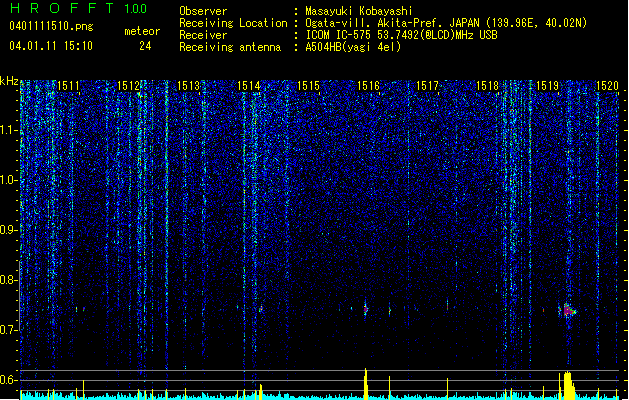
Task: Click the meteor count value 24
Action: 145,46
